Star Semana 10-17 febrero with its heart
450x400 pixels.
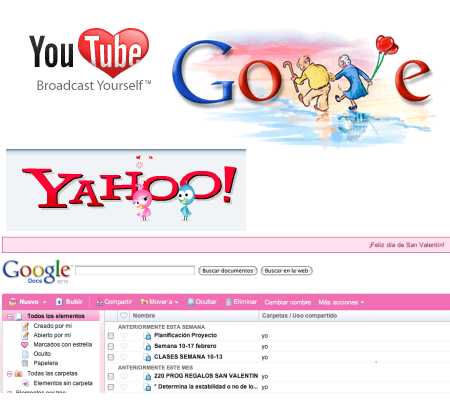124,346
